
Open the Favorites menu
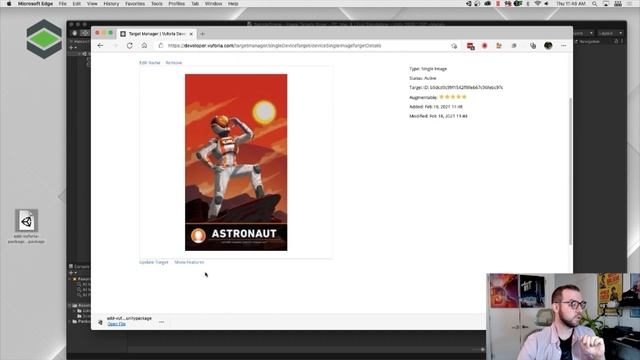point(135,4)
